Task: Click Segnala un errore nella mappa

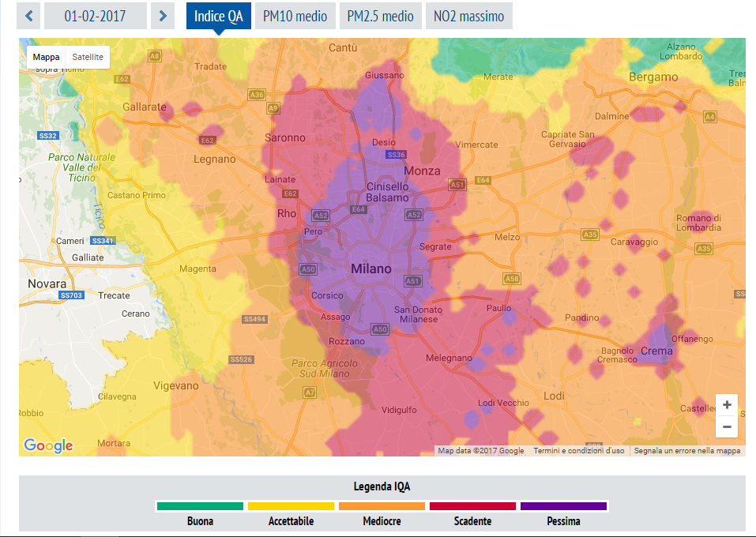Action: pos(687,451)
